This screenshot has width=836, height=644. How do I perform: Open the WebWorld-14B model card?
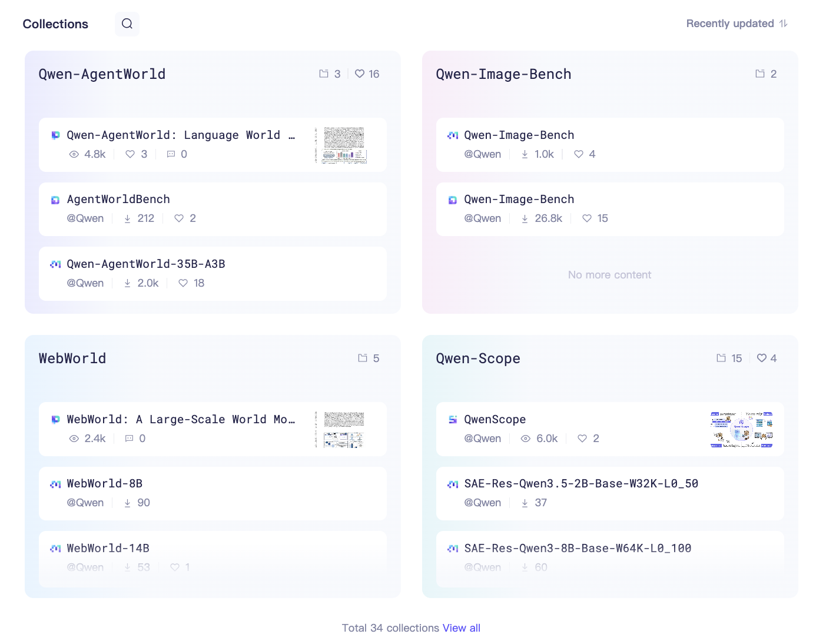tap(213, 558)
